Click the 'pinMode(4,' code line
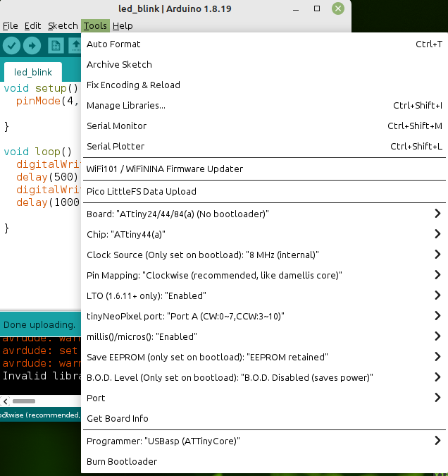The height and width of the screenshot is (476, 448). click(x=48, y=101)
